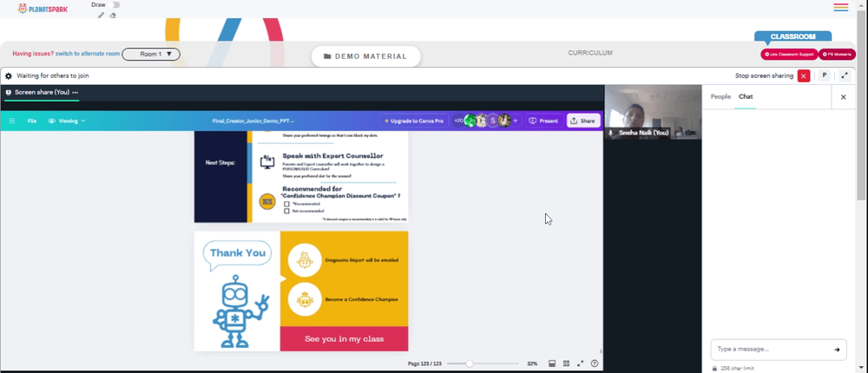Switch to the People tab

click(x=720, y=97)
